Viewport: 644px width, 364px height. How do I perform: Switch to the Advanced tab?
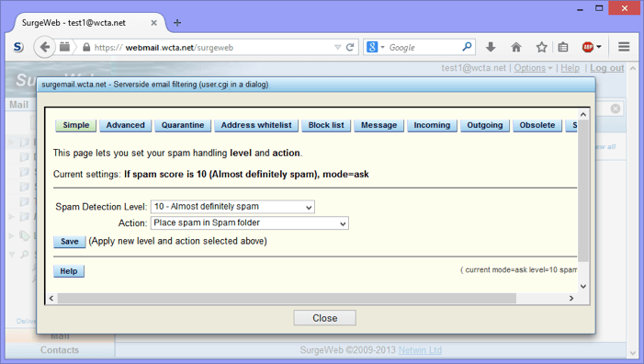[125, 125]
